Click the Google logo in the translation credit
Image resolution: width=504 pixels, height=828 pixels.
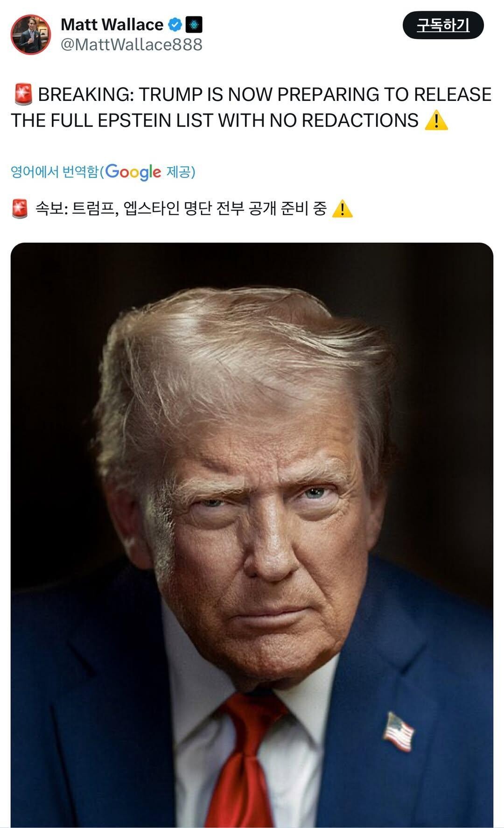(x=133, y=172)
